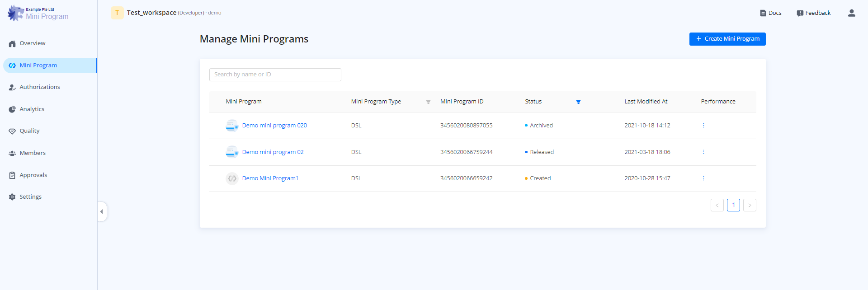Click the Create Mini Program button

[x=727, y=39]
